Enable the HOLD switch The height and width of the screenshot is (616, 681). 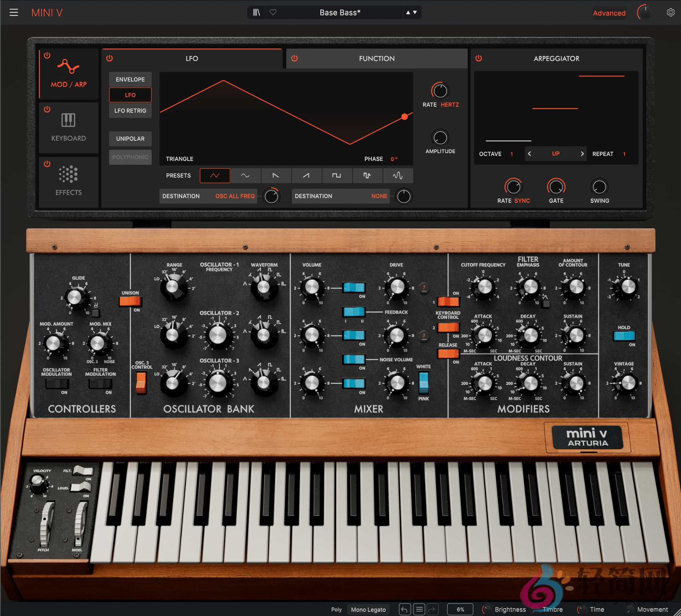tap(624, 337)
